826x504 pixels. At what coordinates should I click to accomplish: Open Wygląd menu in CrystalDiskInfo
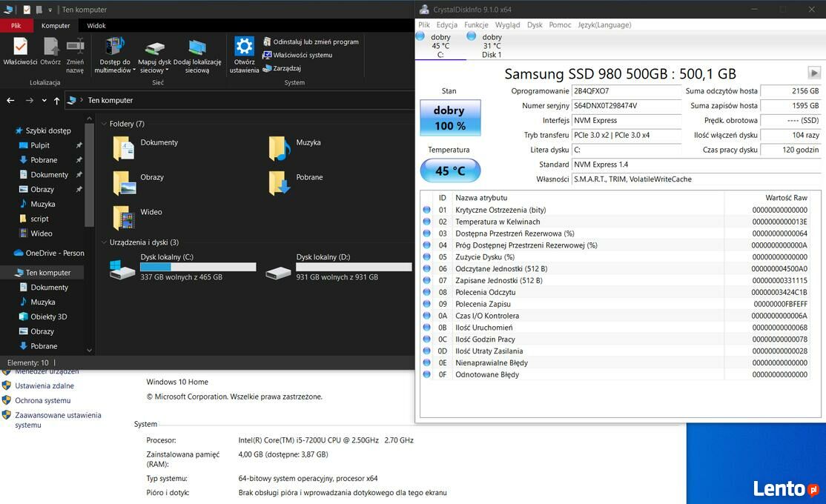click(507, 24)
